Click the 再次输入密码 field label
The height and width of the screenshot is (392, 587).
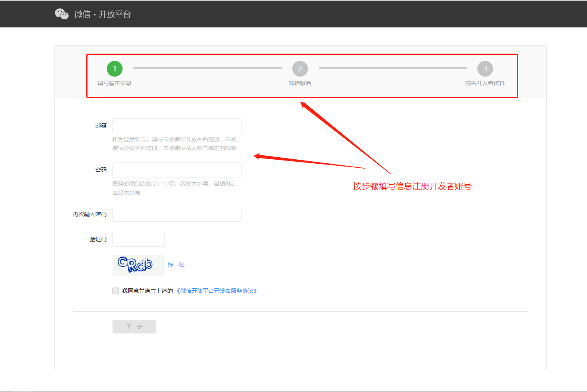(x=90, y=214)
